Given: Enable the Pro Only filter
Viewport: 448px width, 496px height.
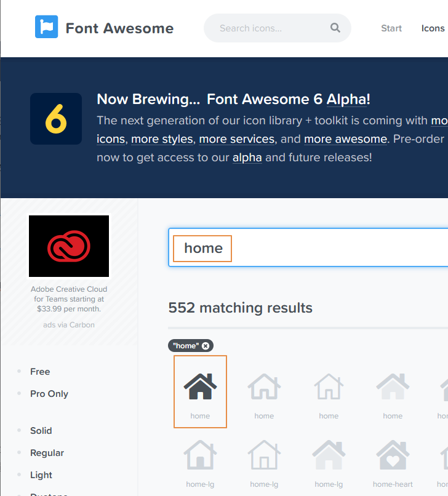Looking at the screenshot, I should (49, 394).
